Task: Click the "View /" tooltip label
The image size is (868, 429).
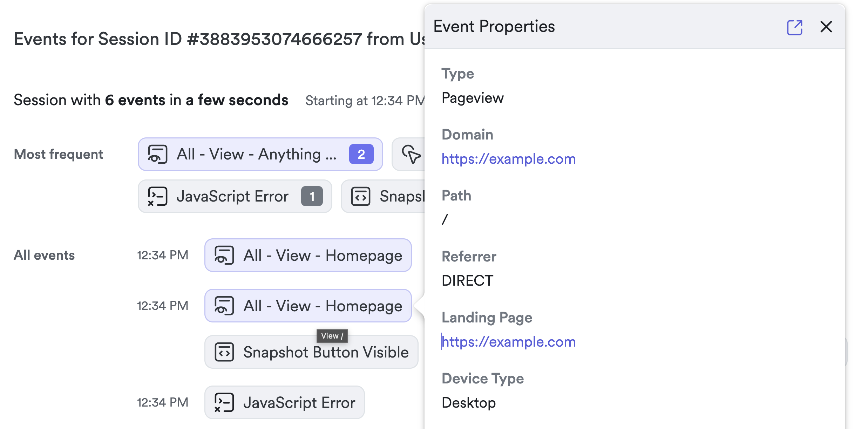Action: pos(332,336)
